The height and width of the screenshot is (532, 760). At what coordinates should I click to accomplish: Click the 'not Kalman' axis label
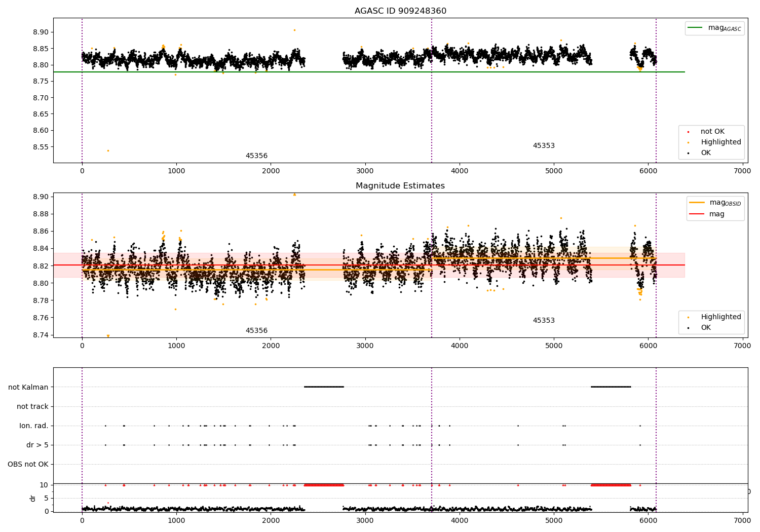click(28, 387)
